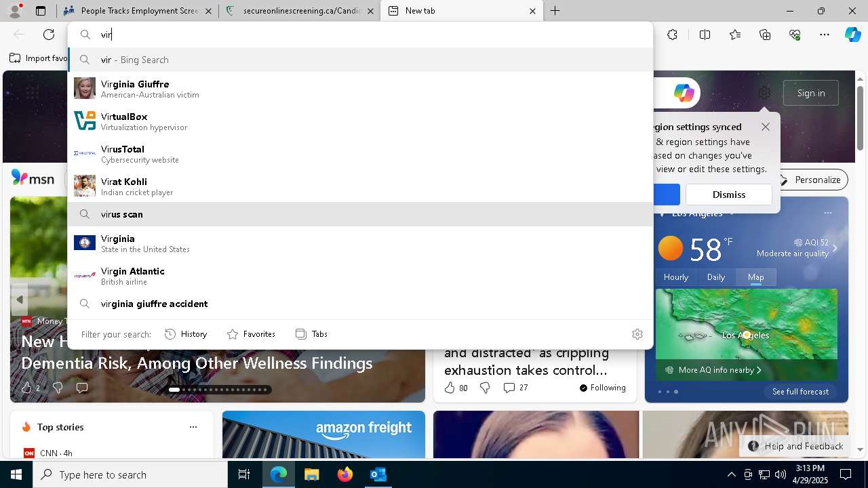Open Extensions puzzle icon
Image resolution: width=868 pixels, height=488 pixels.
click(672, 35)
